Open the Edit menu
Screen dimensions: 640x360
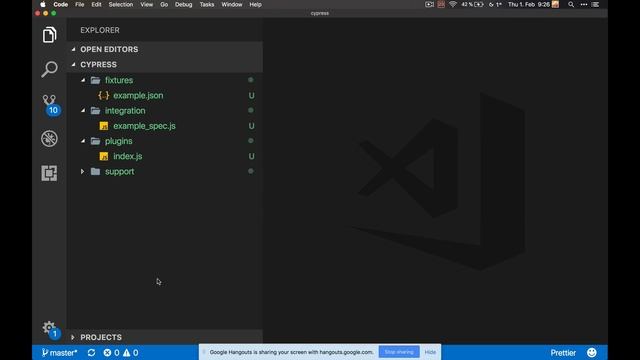click(x=96, y=4)
